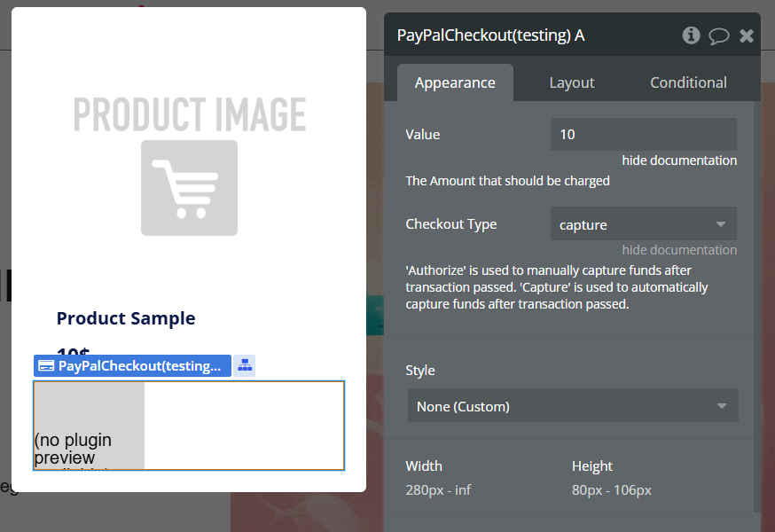Close the PayPalCheckout property editor

click(x=747, y=35)
